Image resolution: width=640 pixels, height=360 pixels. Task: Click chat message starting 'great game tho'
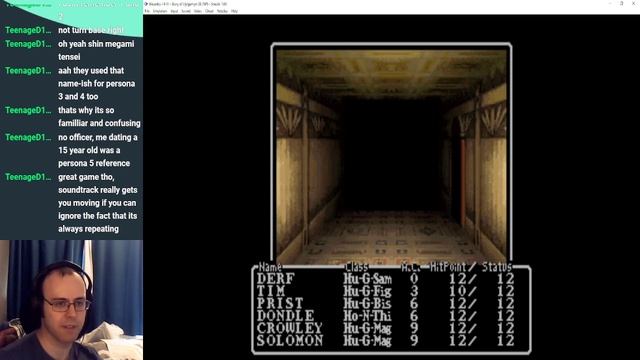(x=98, y=203)
